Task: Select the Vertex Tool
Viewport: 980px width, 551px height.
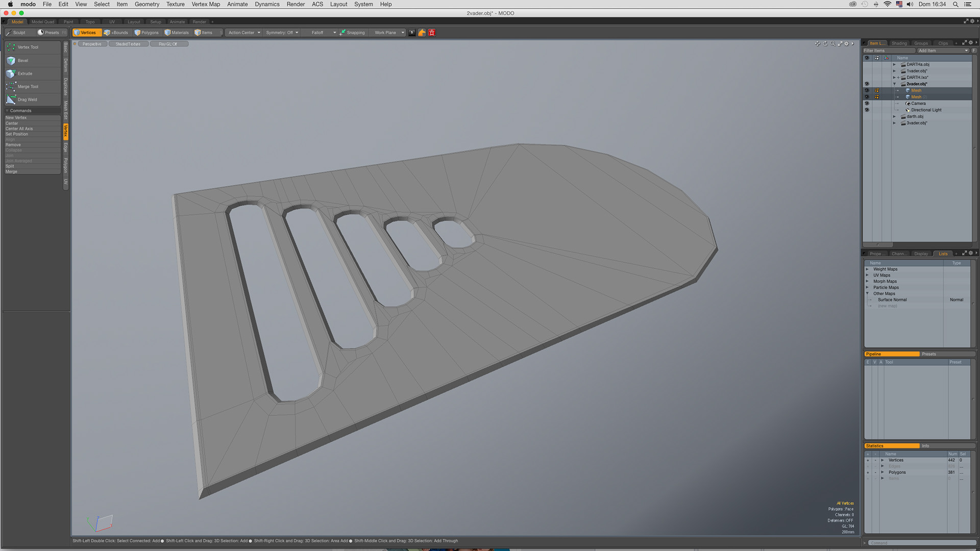Action: click(33, 47)
